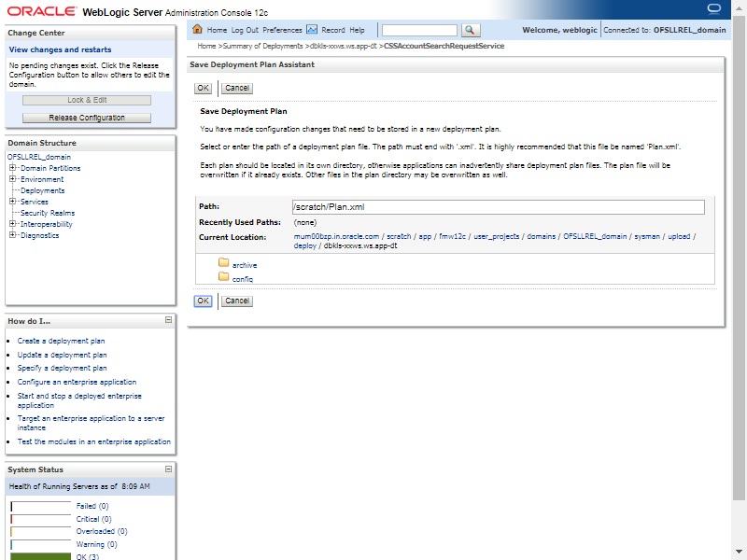Open Configure an enterprise application link
This screenshot has width=747, height=560.
click(x=77, y=382)
